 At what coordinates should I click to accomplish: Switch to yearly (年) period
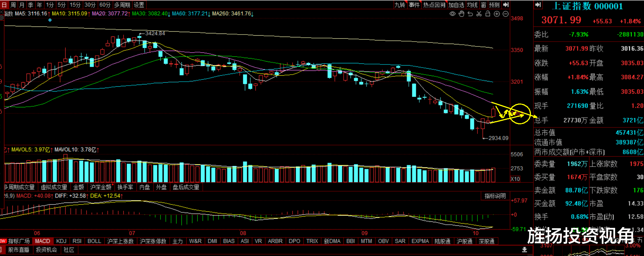tap(39, 5)
